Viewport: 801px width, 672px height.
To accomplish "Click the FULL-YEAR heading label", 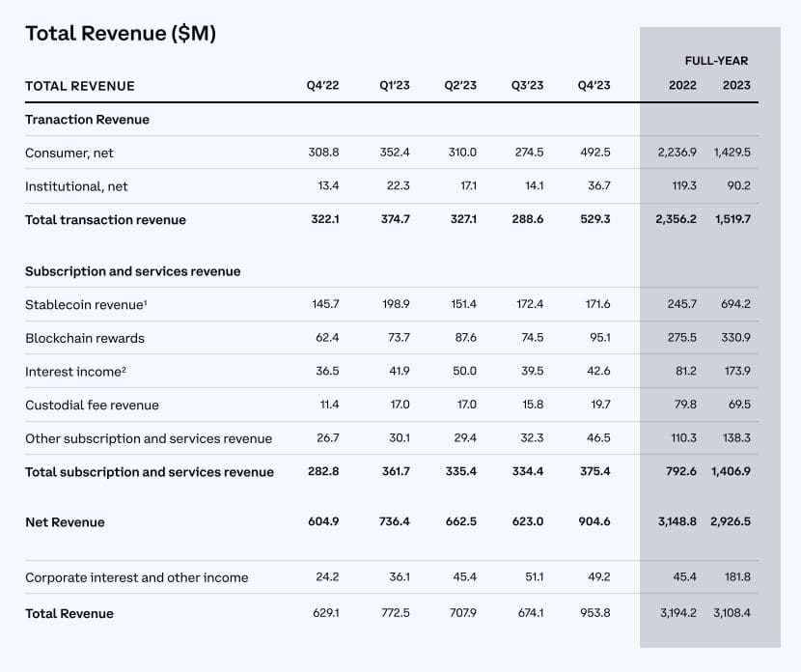I will (x=716, y=61).
